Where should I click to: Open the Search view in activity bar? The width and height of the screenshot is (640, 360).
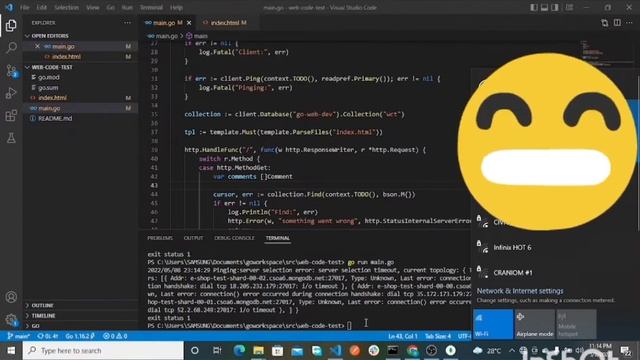11,48
